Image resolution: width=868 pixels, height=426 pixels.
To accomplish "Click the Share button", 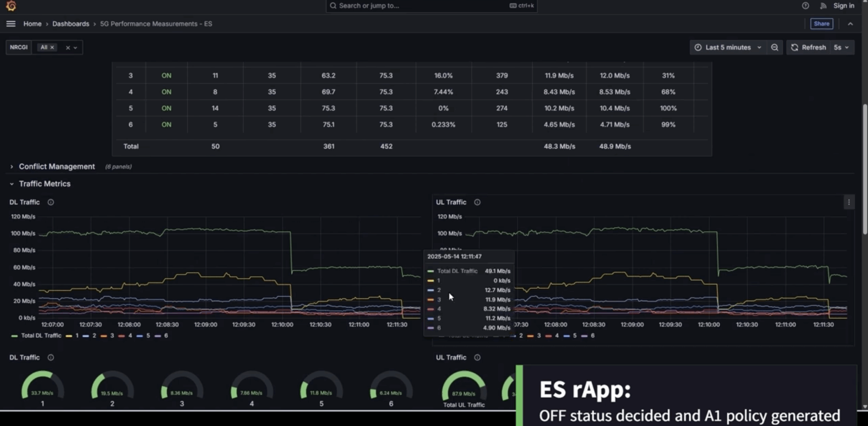I will click(822, 23).
